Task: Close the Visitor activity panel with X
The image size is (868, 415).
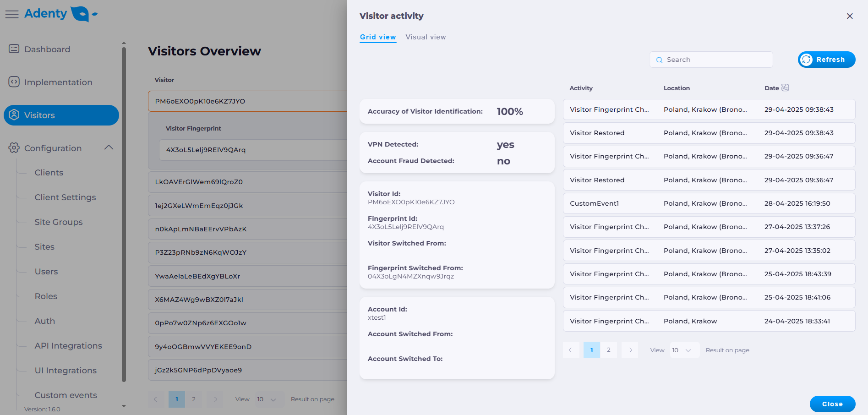Action: click(850, 16)
